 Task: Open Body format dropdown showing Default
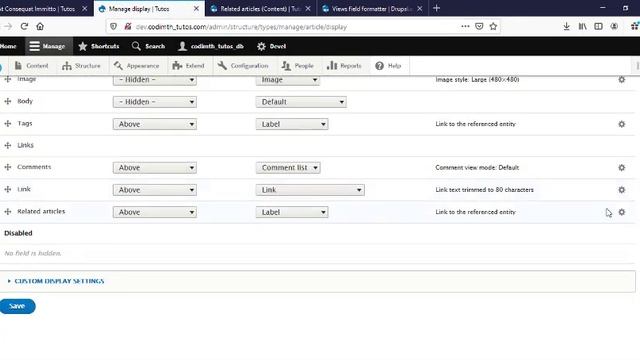tap(301, 102)
